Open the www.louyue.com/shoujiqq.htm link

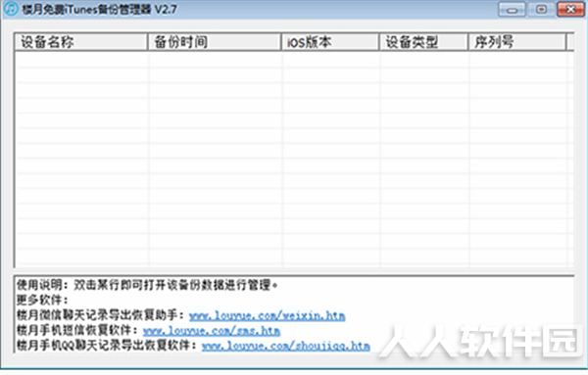click(286, 346)
